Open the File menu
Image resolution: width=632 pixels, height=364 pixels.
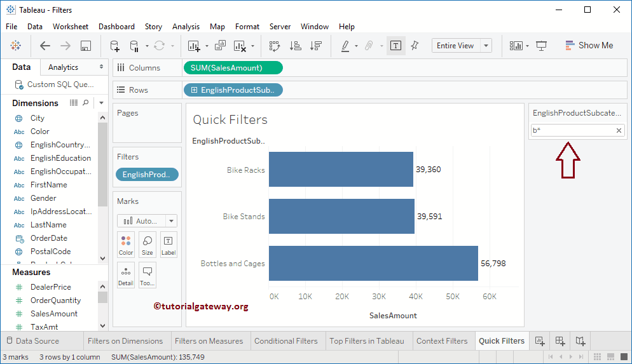pos(11,27)
